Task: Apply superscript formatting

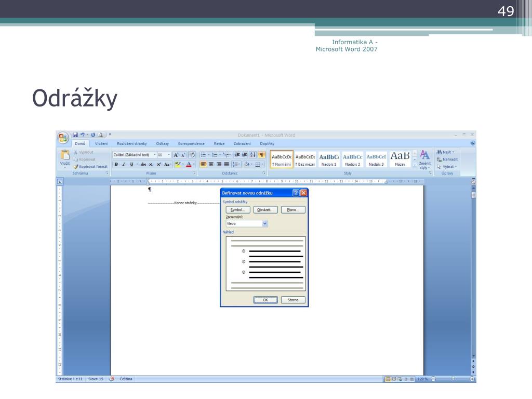Action: [x=159, y=164]
